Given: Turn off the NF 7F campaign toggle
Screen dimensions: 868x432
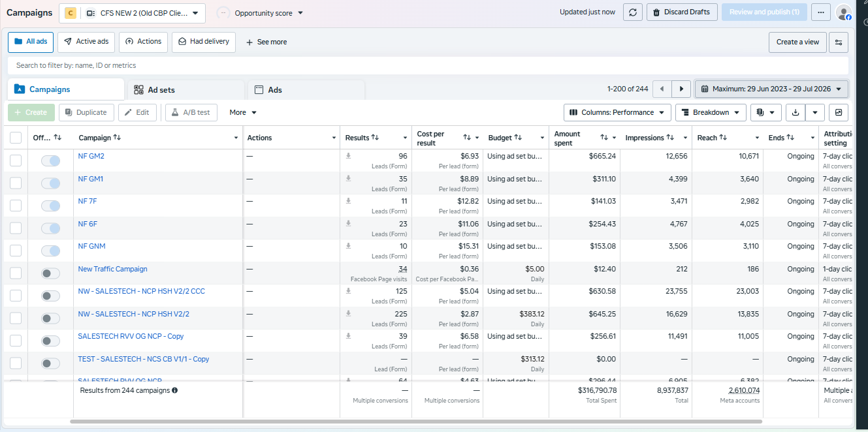Looking at the screenshot, I should 50,206.
